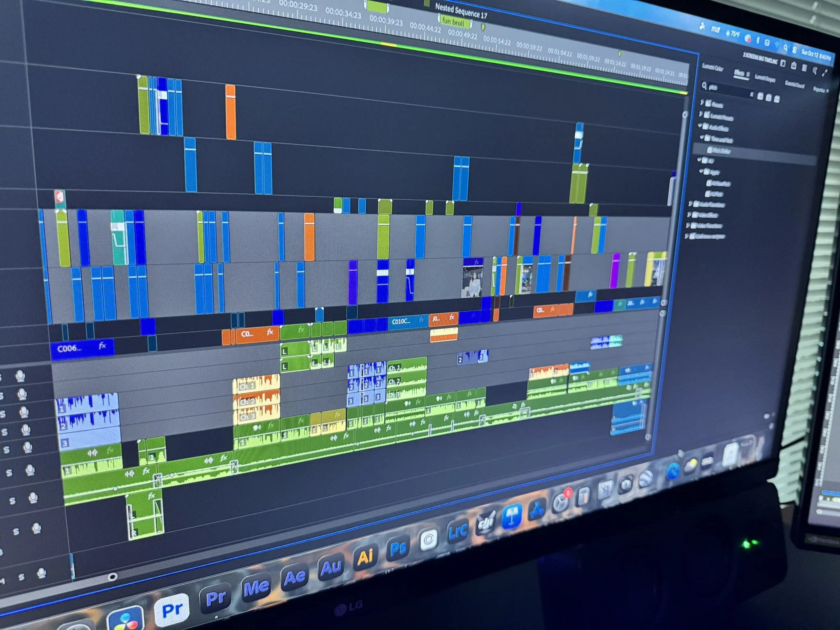Switch to the Lumetri Color tab
Image resolution: width=840 pixels, height=630 pixels.
point(712,68)
